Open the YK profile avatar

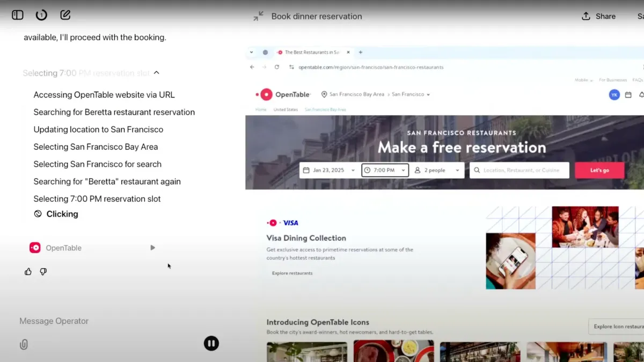[614, 94]
